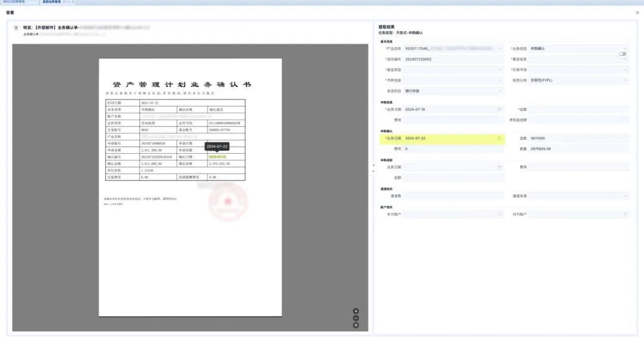Expand the 通道来源 dropdown

(578, 196)
